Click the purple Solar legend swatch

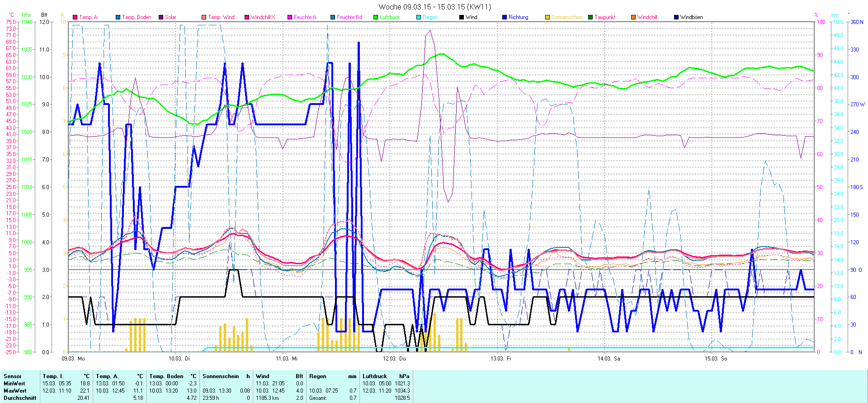click(x=161, y=17)
